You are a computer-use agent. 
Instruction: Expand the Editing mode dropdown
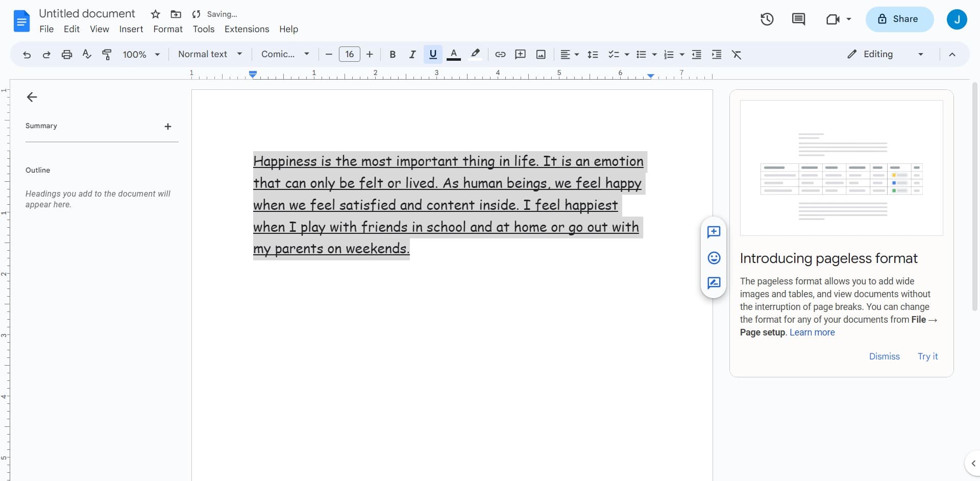[885, 54]
